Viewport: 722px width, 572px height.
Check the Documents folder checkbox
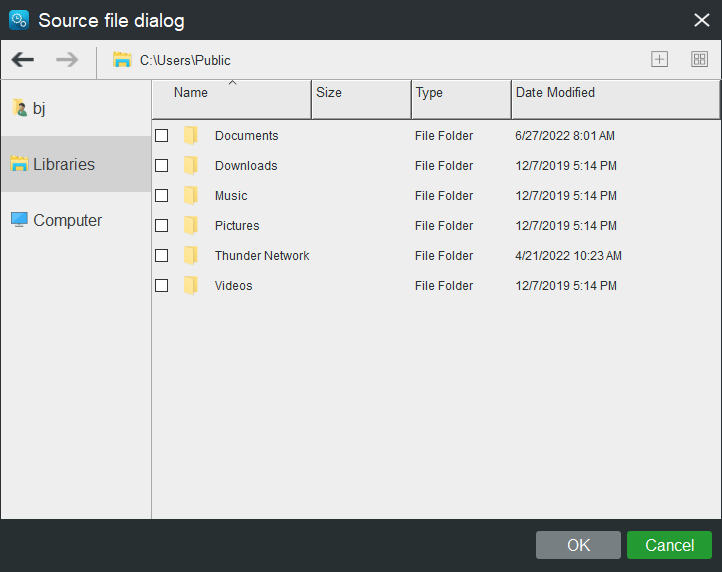tap(162, 135)
